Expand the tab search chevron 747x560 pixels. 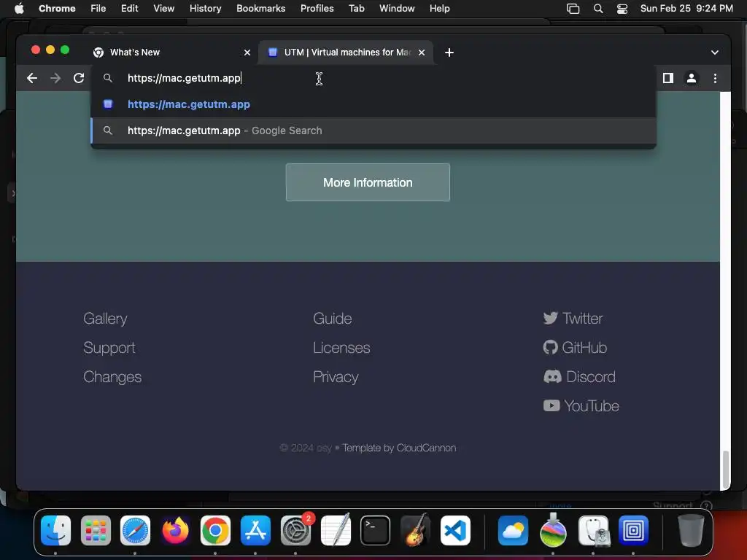[715, 52]
